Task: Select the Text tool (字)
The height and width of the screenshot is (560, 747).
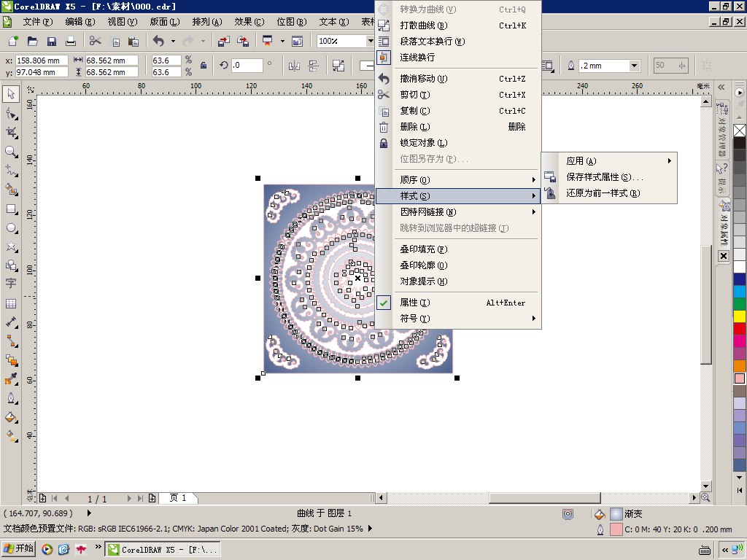Action: (11, 284)
